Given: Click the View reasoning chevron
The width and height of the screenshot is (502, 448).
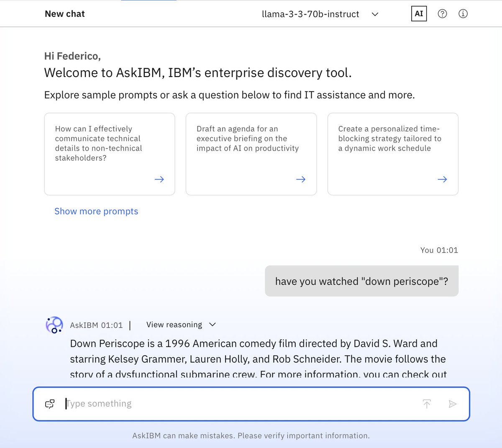Looking at the screenshot, I should pos(213,325).
